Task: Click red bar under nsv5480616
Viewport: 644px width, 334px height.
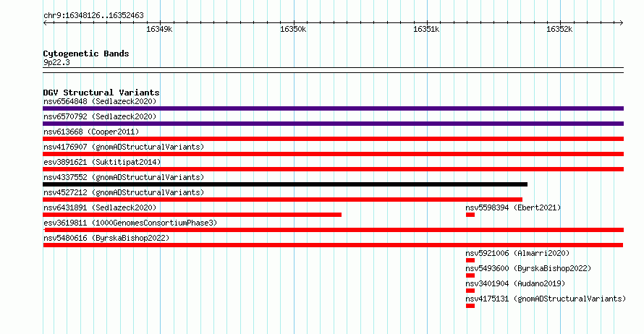Action: tap(333, 245)
